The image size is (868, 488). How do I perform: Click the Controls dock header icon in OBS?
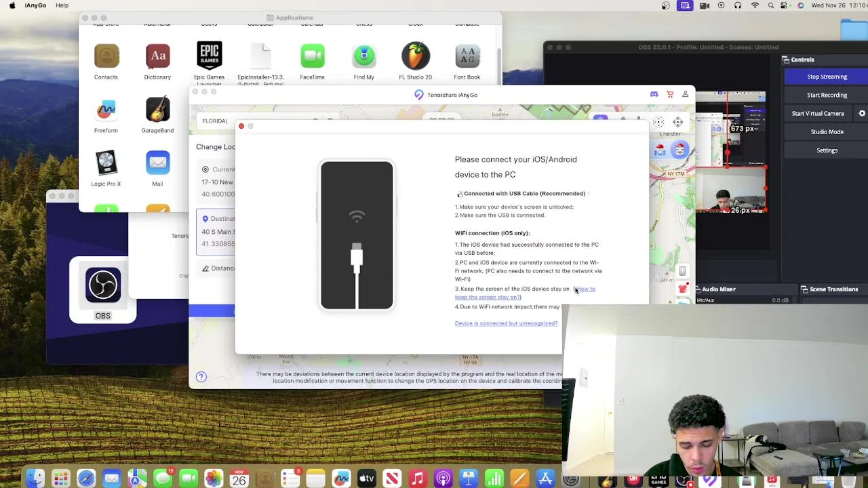tap(785, 60)
